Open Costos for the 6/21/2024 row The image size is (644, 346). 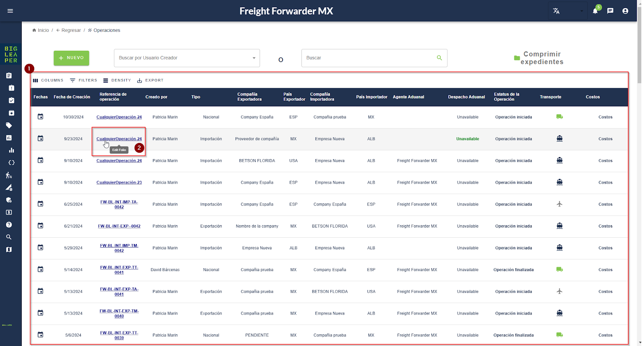point(605,226)
